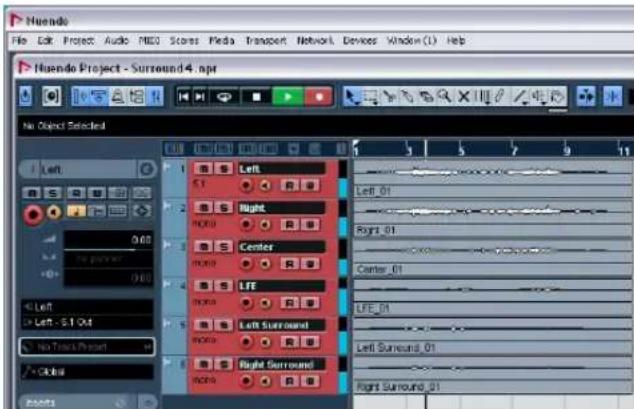Enable monitoring on the Center track
This screenshot has width=634, height=409.
click(265, 264)
